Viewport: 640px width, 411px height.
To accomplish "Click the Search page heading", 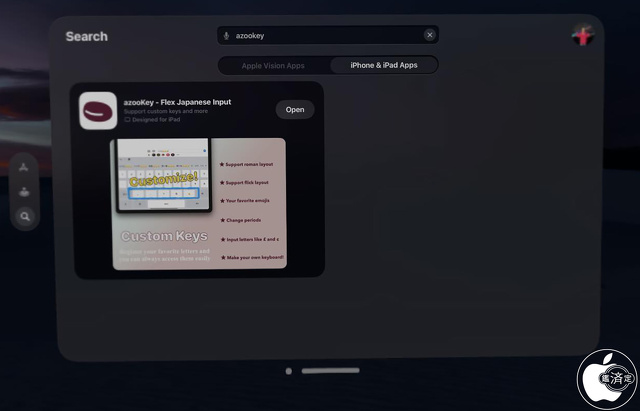I will 86,37.
